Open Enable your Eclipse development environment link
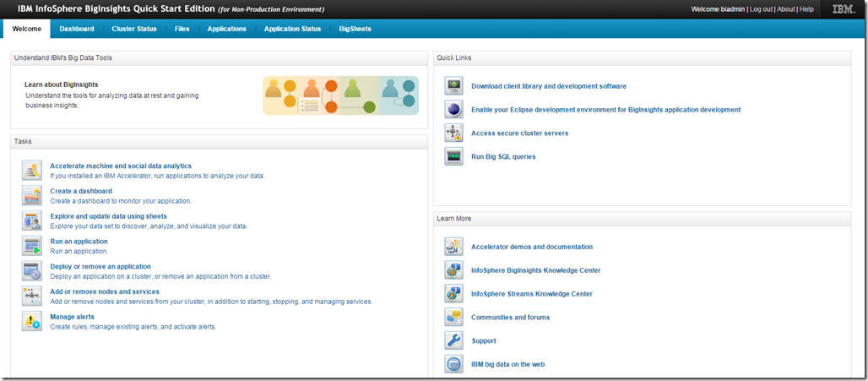This screenshot has height=381, width=868. (605, 110)
